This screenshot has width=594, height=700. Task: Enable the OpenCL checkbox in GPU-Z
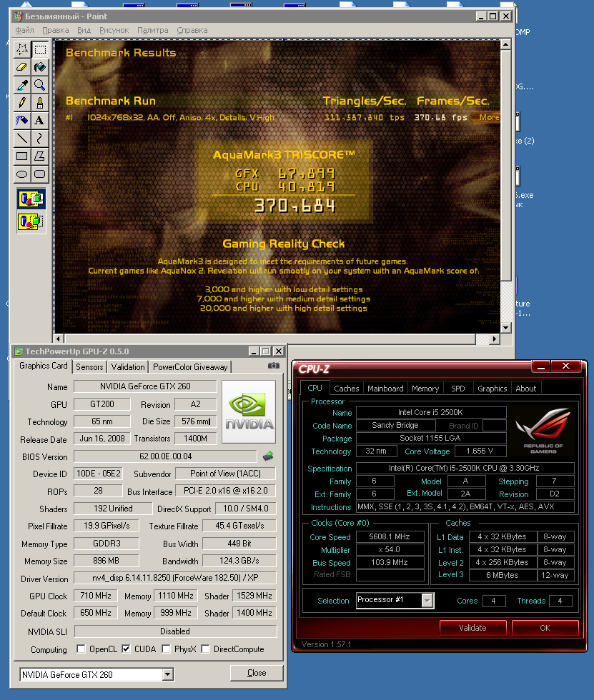[x=81, y=649]
